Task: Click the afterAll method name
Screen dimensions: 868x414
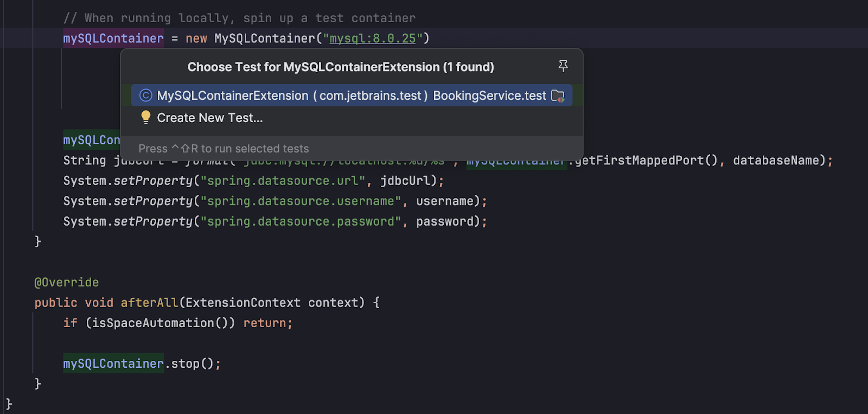Action: (x=149, y=303)
